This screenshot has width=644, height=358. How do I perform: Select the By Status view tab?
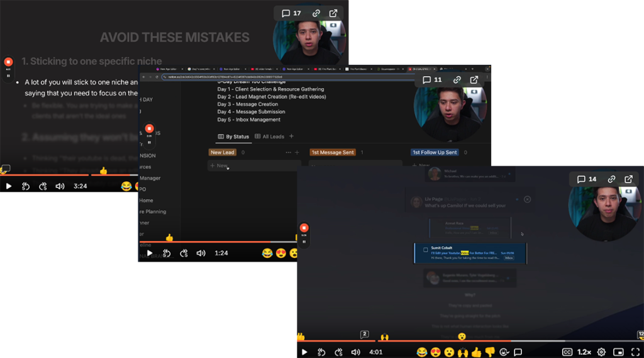233,137
